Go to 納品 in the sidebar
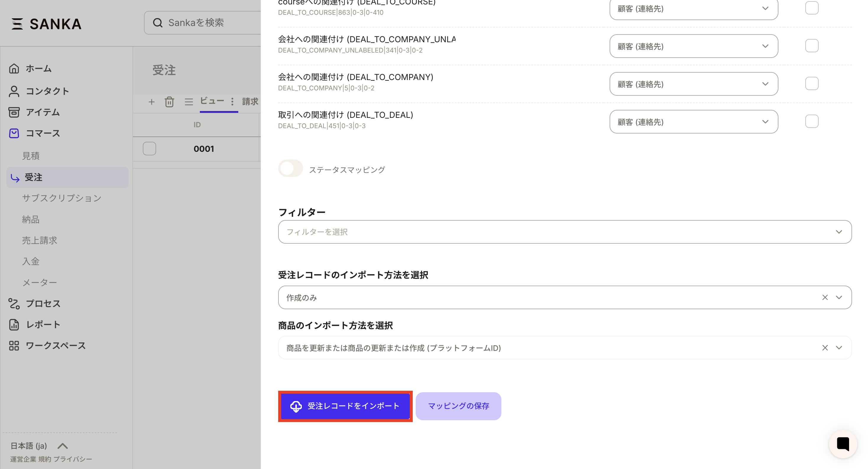Screen dimensions: 868x469 (x=31, y=219)
